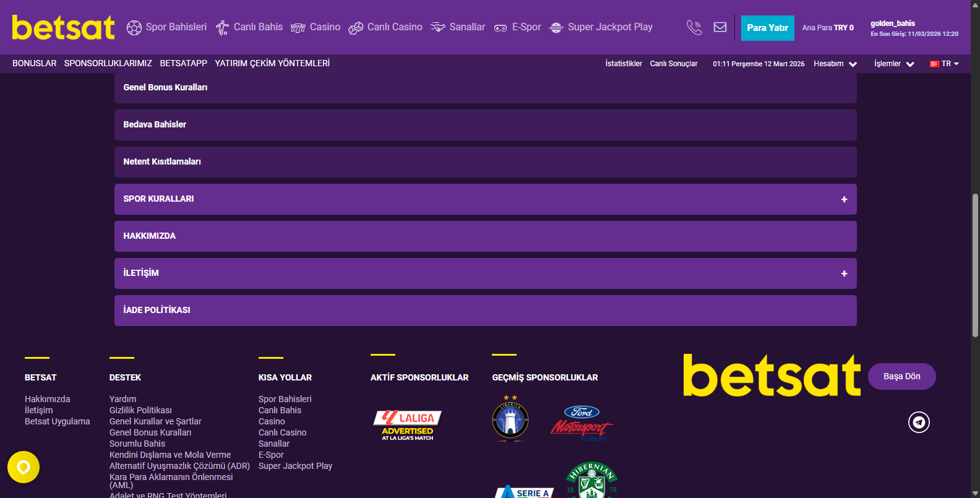The width and height of the screenshot is (980, 498).
Task: Open the HAKKIMIZDA accordion row
Action: (486, 236)
